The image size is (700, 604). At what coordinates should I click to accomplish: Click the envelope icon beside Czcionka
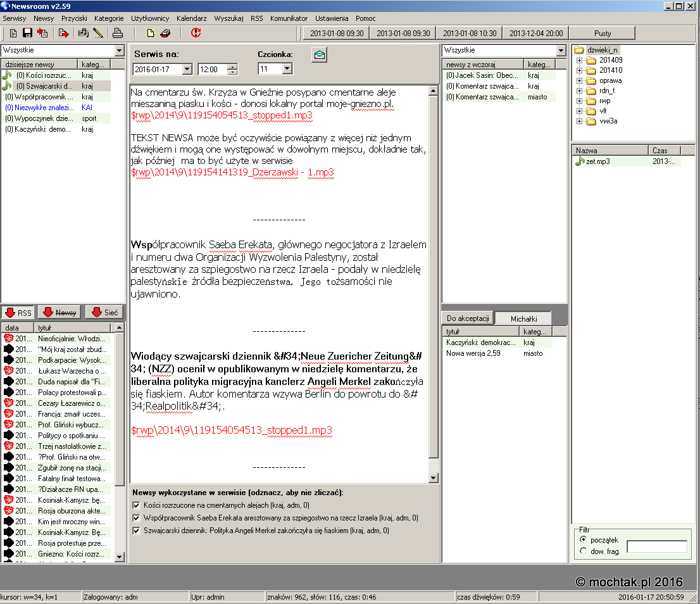point(319,55)
